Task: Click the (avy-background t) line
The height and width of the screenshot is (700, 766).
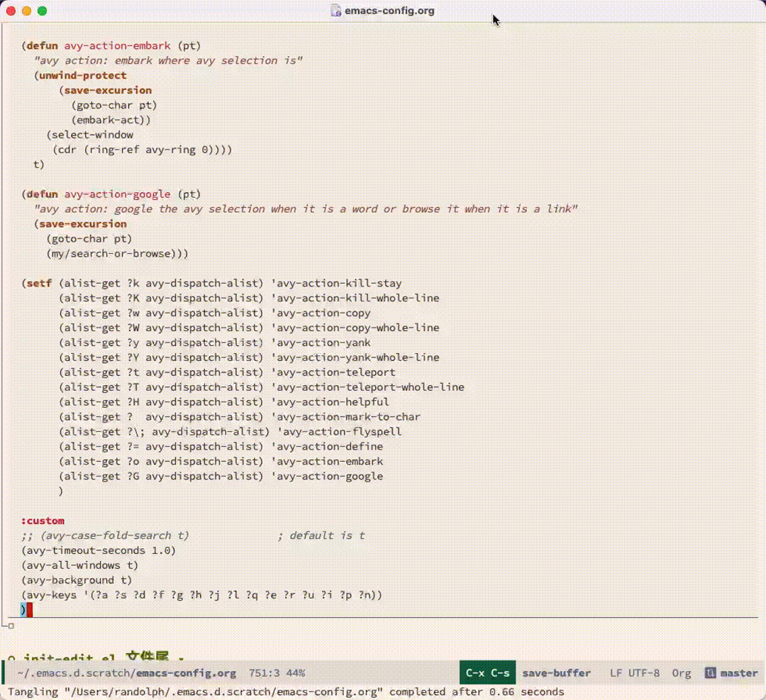Action: pos(77,580)
